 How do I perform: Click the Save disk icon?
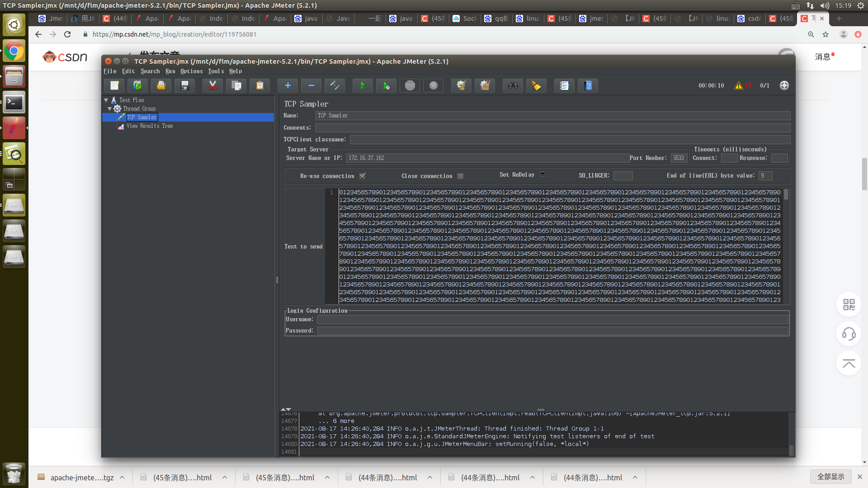[184, 85]
